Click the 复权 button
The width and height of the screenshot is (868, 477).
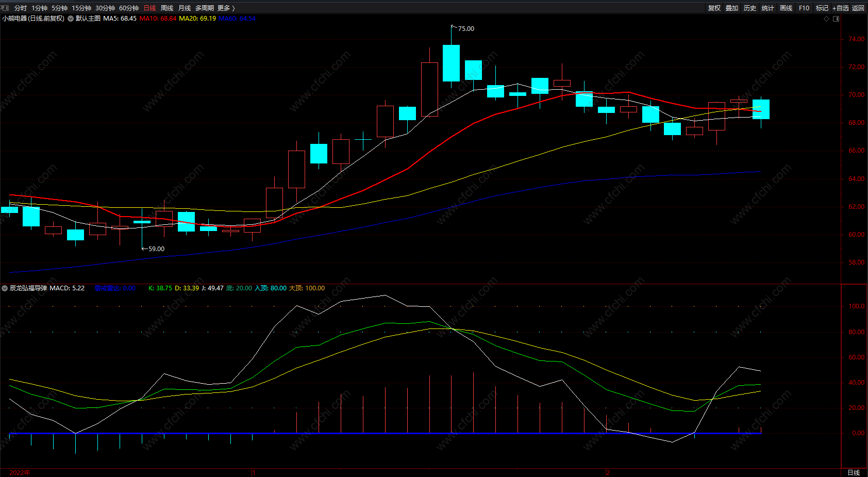coord(714,8)
